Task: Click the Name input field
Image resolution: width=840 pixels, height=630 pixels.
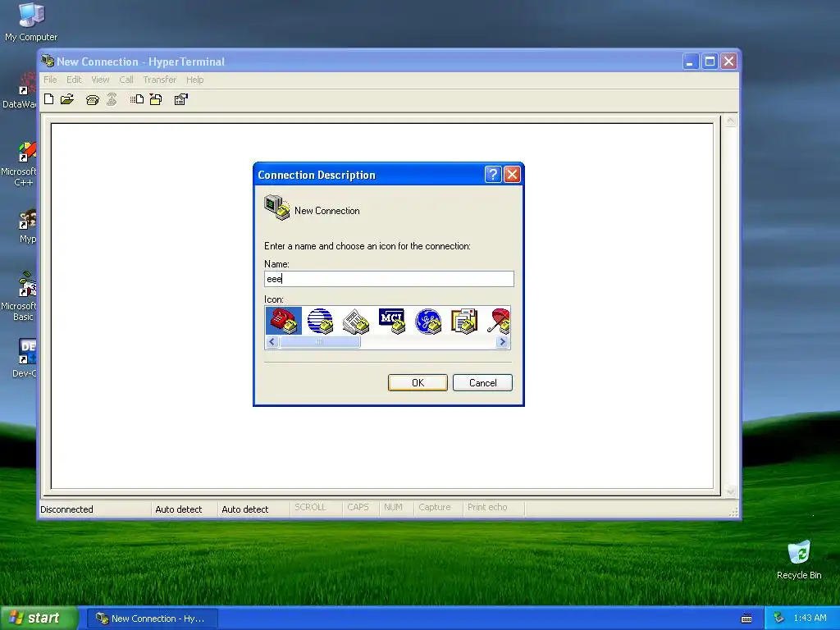Action: [x=389, y=279]
